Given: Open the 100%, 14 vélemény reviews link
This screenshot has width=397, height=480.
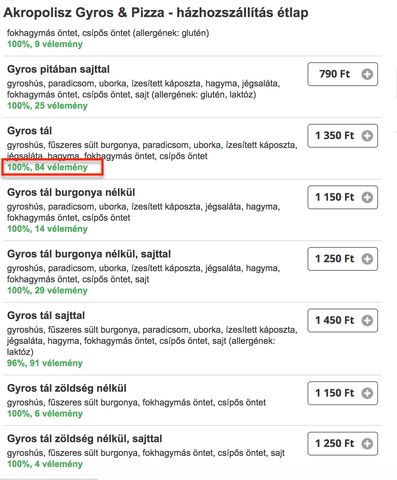Looking at the screenshot, I should click(x=47, y=229).
